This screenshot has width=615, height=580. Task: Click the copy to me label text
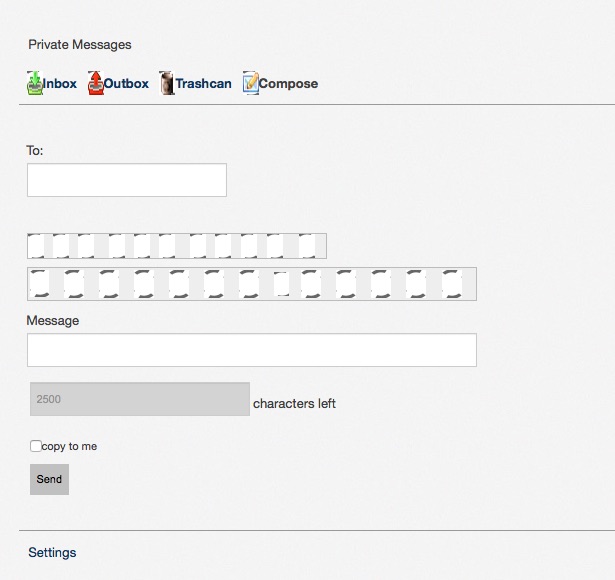(x=69, y=446)
